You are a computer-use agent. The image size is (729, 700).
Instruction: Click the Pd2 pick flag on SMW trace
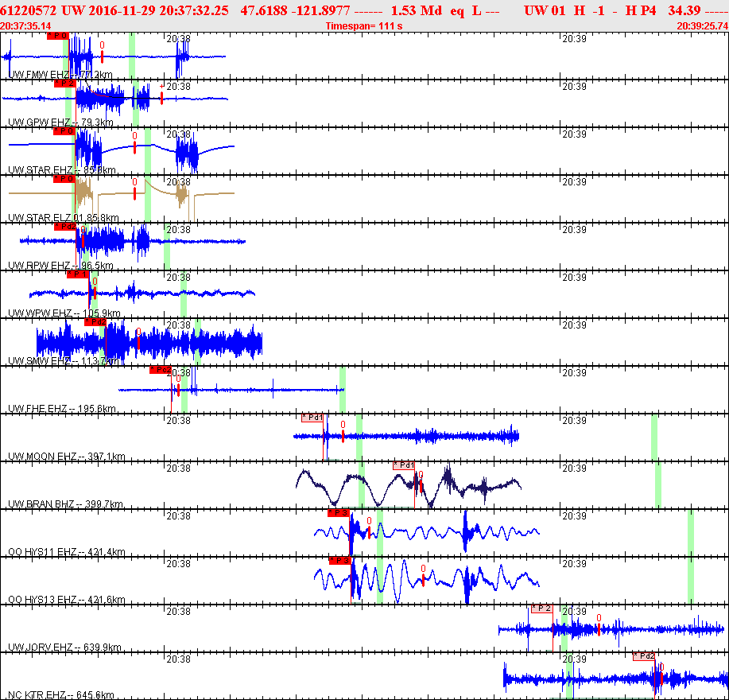[x=95, y=322]
